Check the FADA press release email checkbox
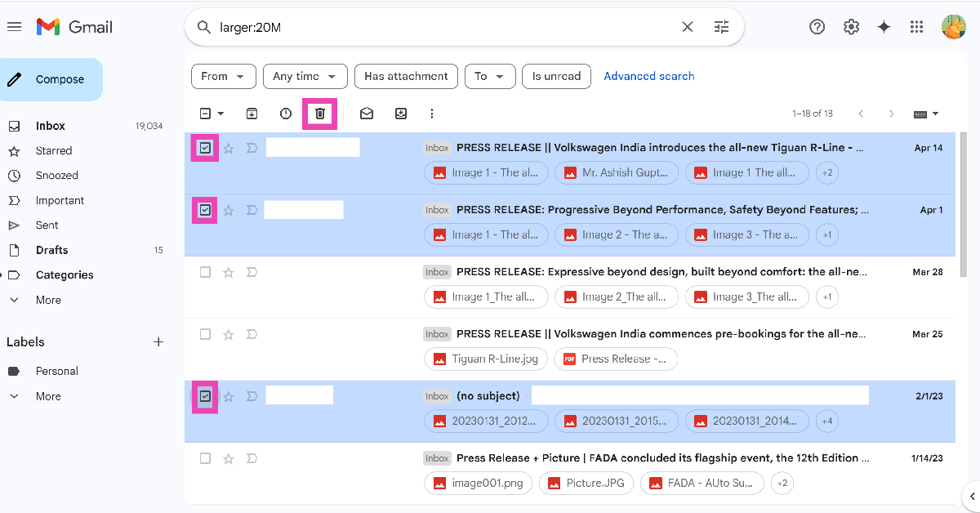980x513 pixels. tap(205, 458)
